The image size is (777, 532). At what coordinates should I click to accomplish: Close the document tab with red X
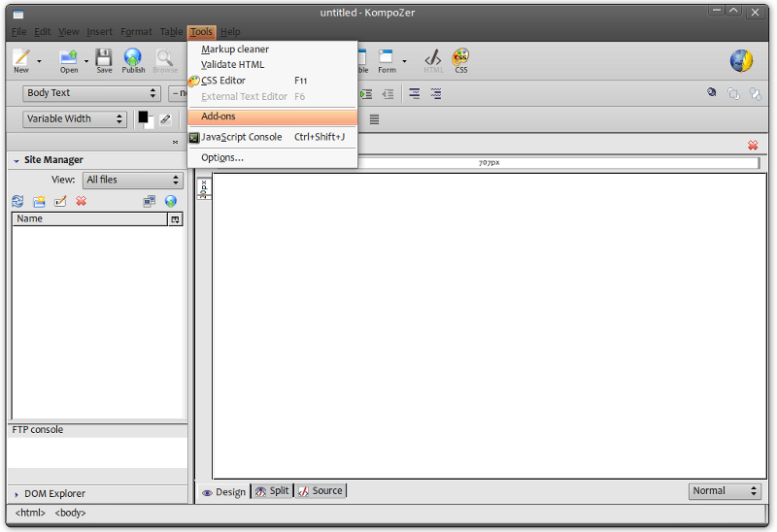753,146
